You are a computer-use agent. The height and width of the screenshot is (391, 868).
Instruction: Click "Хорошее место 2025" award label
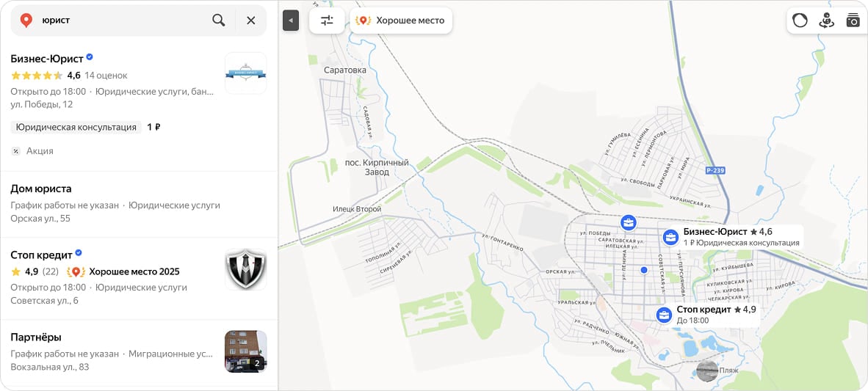coord(134,271)
